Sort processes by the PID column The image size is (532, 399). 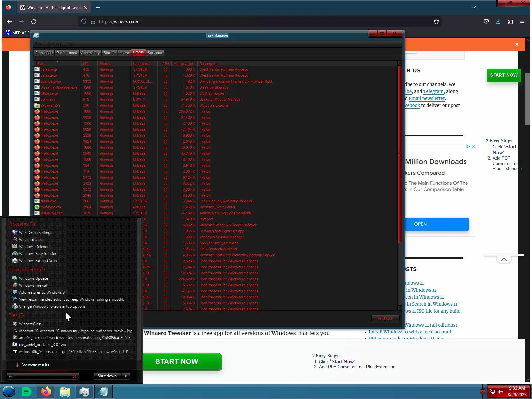[x=89, y=64]
